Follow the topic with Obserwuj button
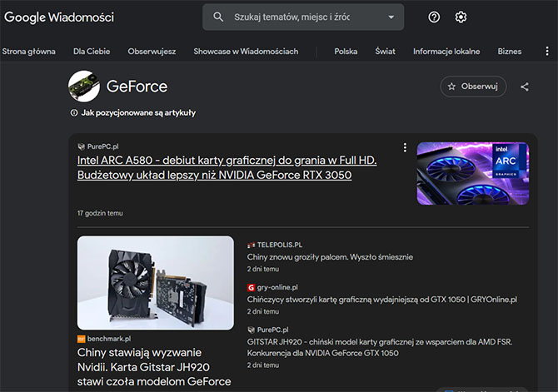 pyautogui.click(x=473, y=87)
